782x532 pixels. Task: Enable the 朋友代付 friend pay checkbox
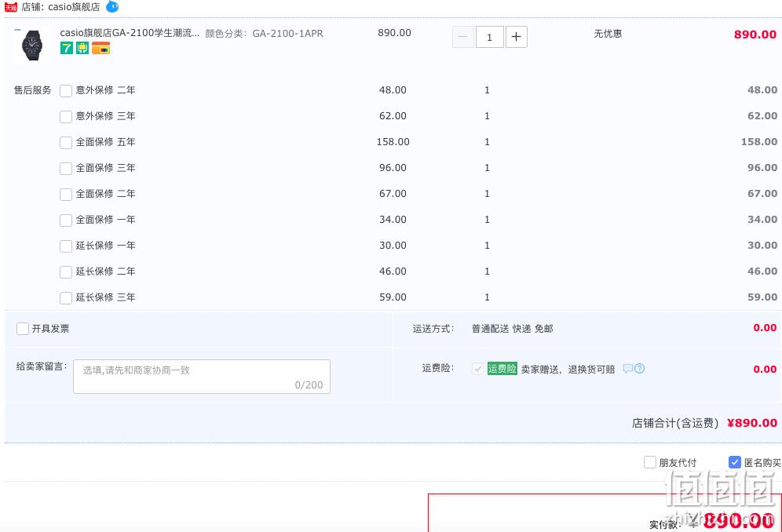tap(650, 462)
